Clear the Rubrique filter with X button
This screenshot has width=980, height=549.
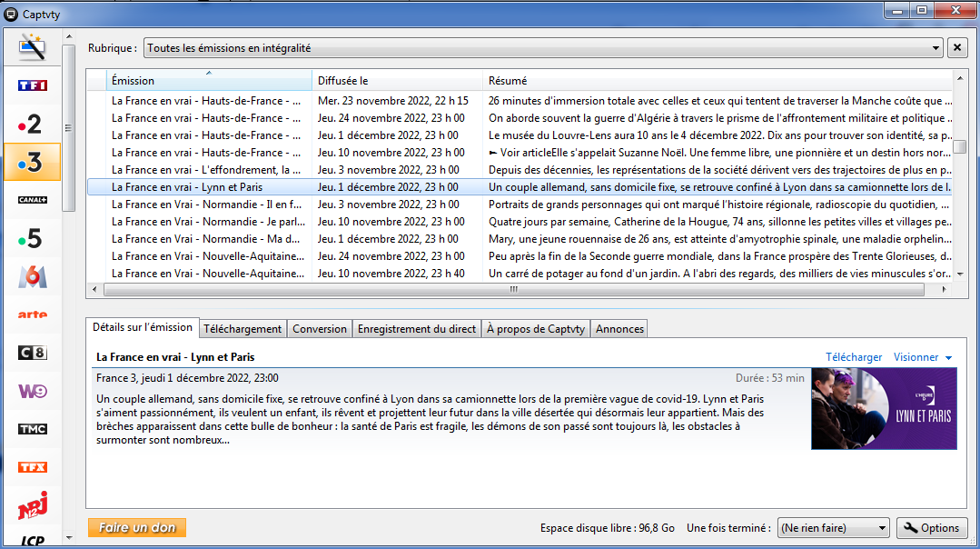957,48
